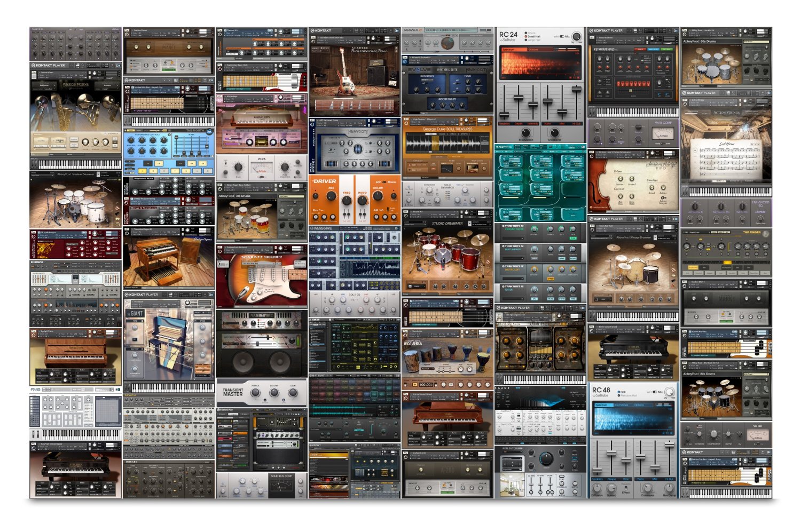Click the Massive logo icon
This screenshot has height=532, width=801.
click(x=311, y=228)
